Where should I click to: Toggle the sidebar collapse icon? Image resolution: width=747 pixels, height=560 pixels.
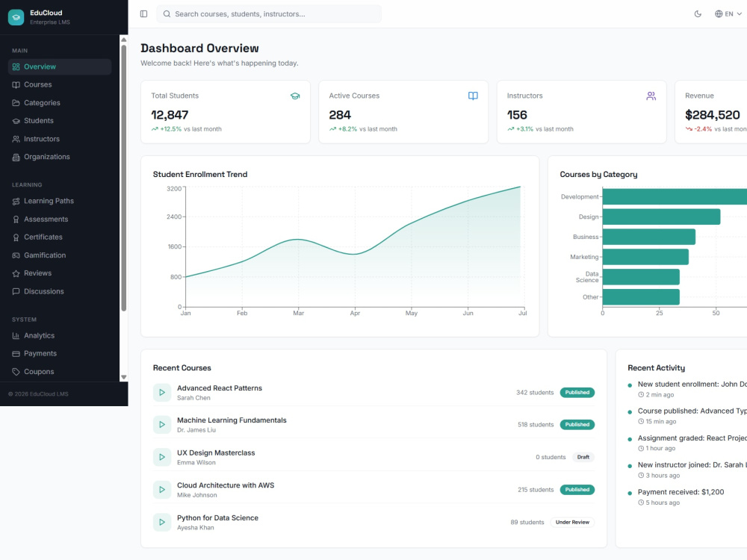(x=143, y=13)
